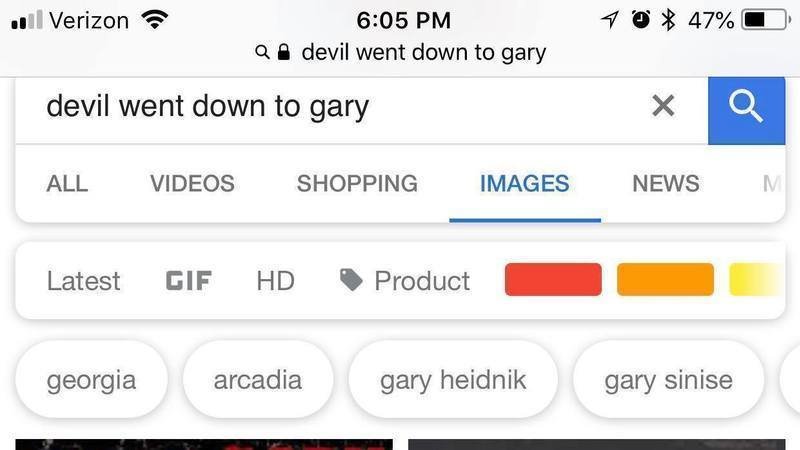Screen dimensions: 800x450
Task: Tap the location arrow status icon
Action: coord(609,20)
